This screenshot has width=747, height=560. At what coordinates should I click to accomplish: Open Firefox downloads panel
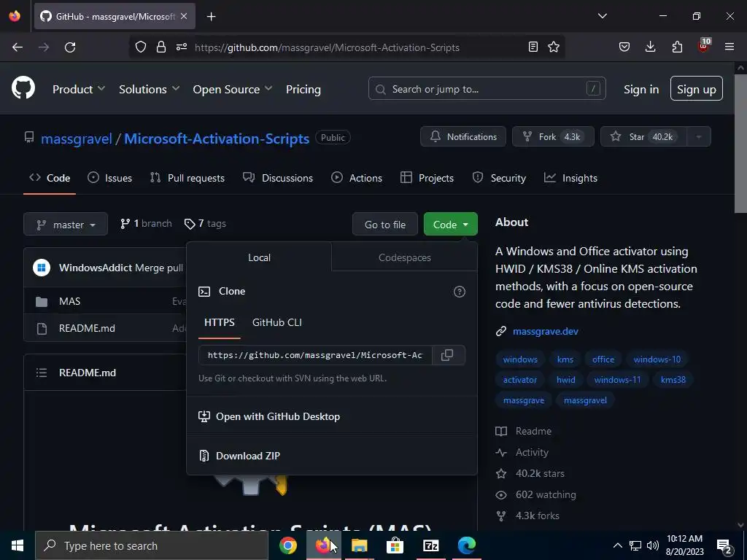(650, 47)
